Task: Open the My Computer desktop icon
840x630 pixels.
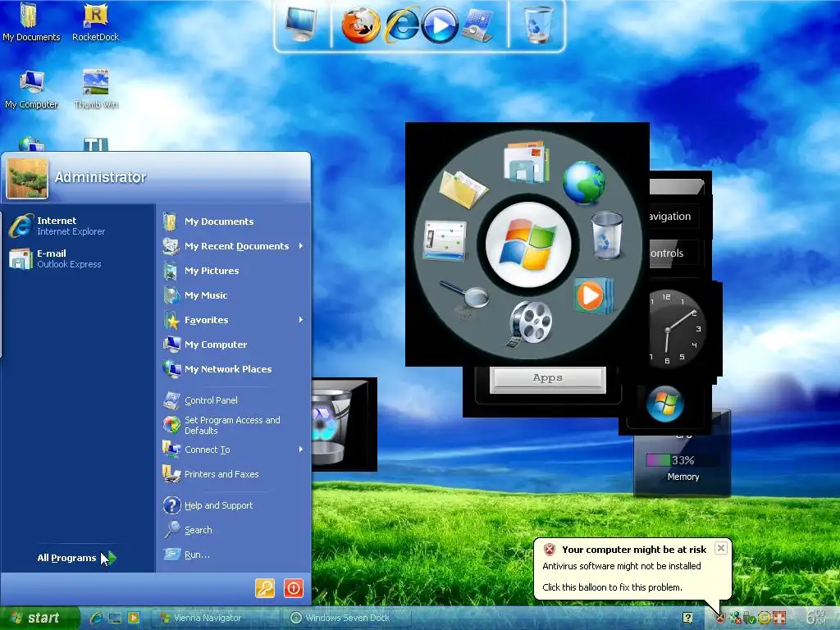Action: coord(31,90)
